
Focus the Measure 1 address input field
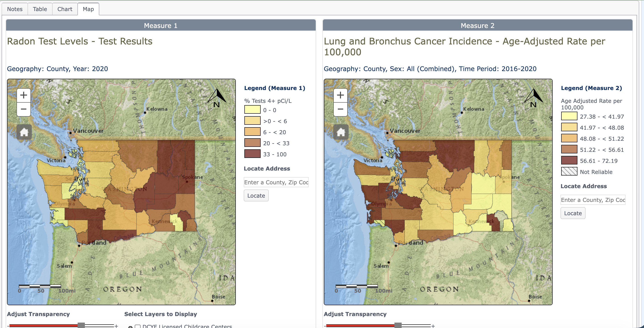[x=276, y=182]
